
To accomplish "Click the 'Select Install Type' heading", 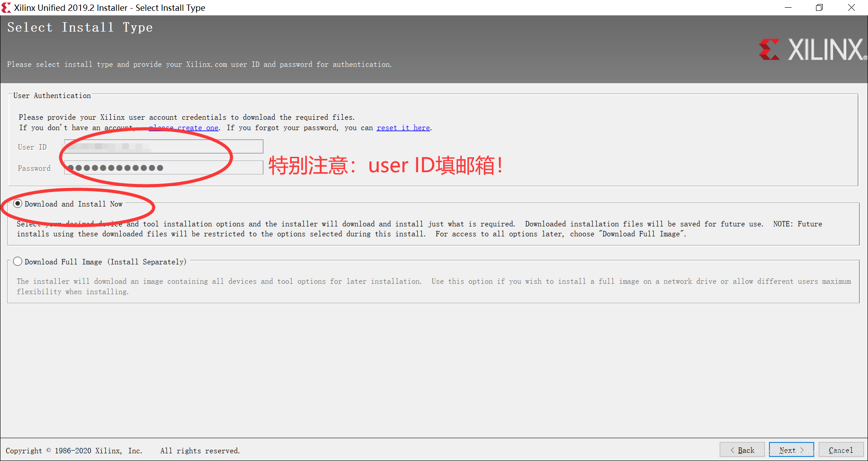I will (80, 28).
